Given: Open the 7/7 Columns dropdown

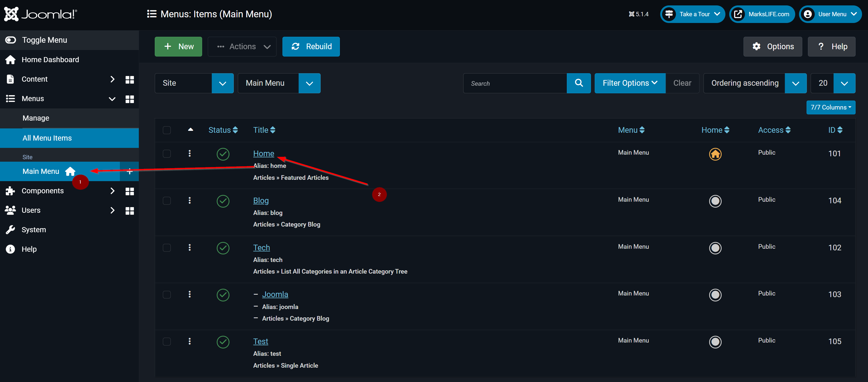Looking at the screenshot, I should (831, 107).
